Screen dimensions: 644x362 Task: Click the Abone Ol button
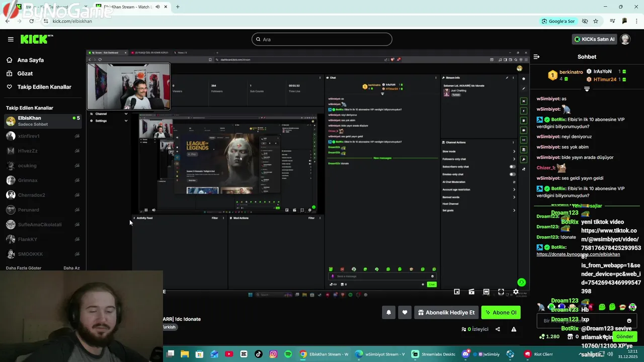(501, 312)
